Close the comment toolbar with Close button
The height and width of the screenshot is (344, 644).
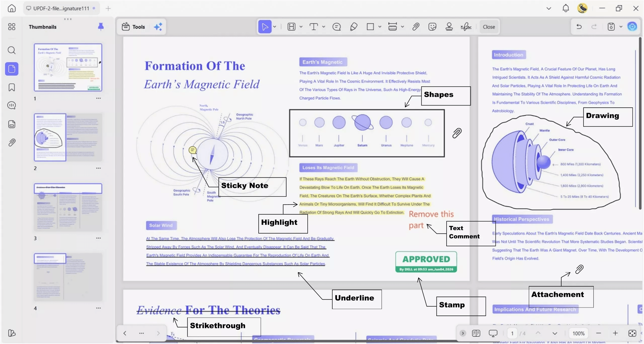[x=489, y=27]
